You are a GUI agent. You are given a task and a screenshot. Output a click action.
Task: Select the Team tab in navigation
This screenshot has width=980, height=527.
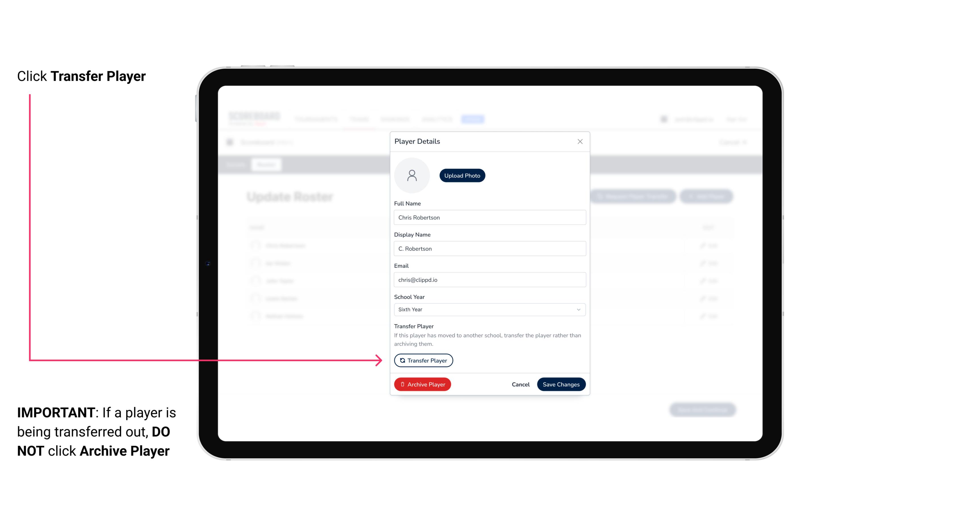[x=360, y=119]
